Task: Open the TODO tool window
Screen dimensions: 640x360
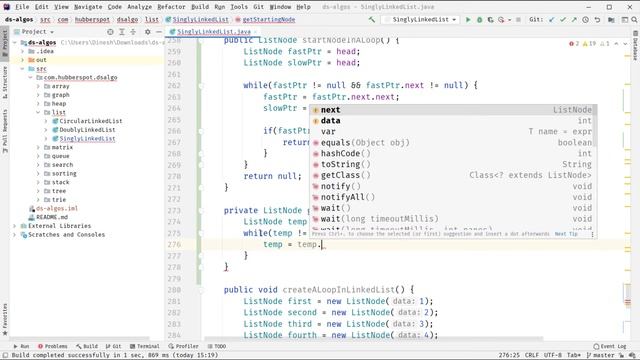Action: (216, 346)
